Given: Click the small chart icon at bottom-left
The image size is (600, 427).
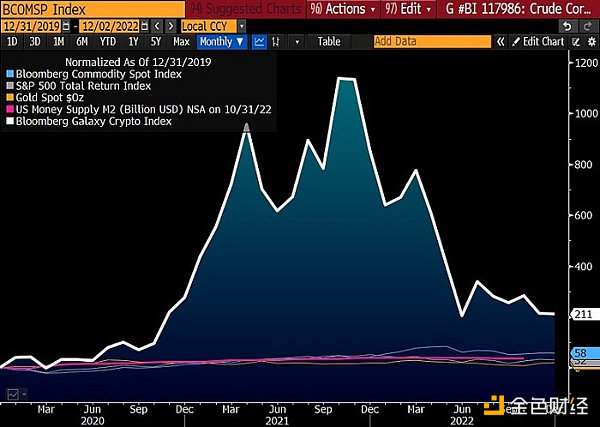Looking at the screenshot, I should coord(12,394).
